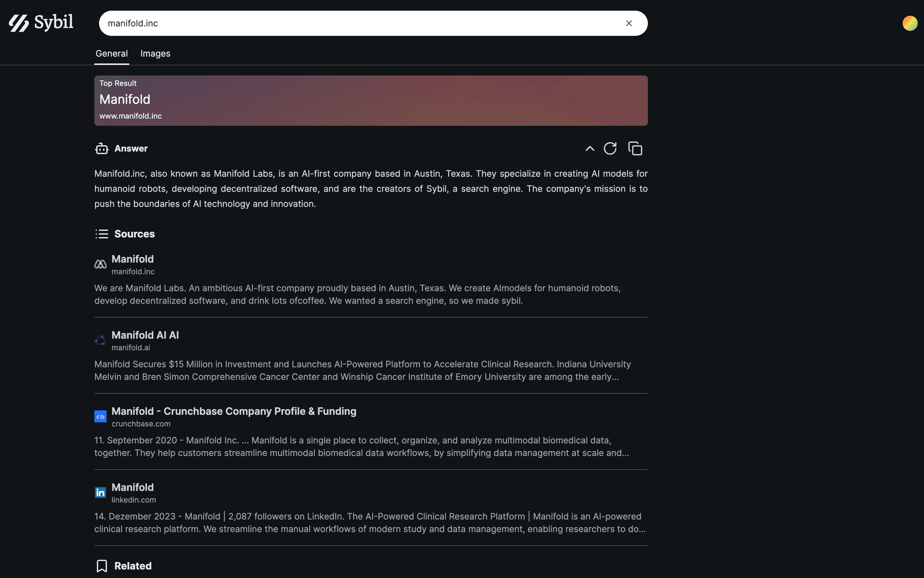Click the Answer robot icon
The width and height of the screenshot is (924, 578).
tap(102, 149)
